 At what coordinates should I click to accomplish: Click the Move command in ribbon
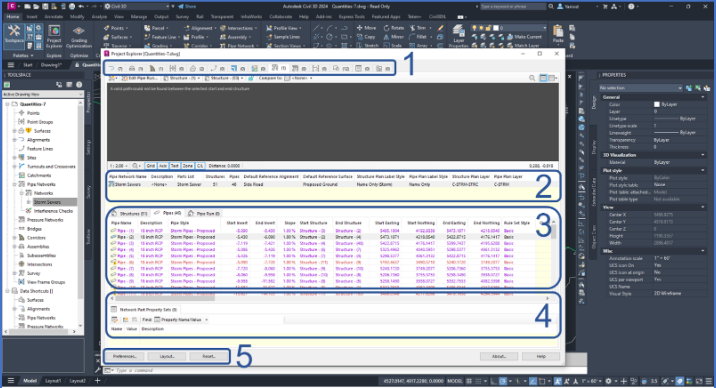pos(366,28)
